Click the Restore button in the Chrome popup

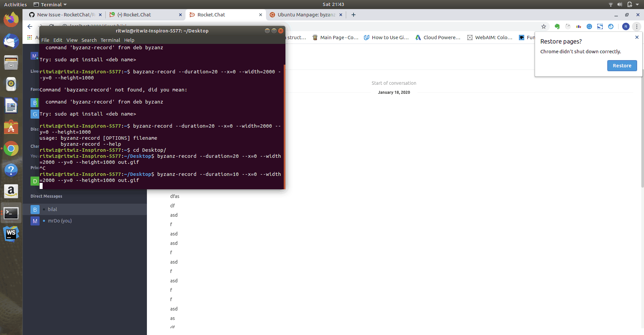[x=622, y=66]
